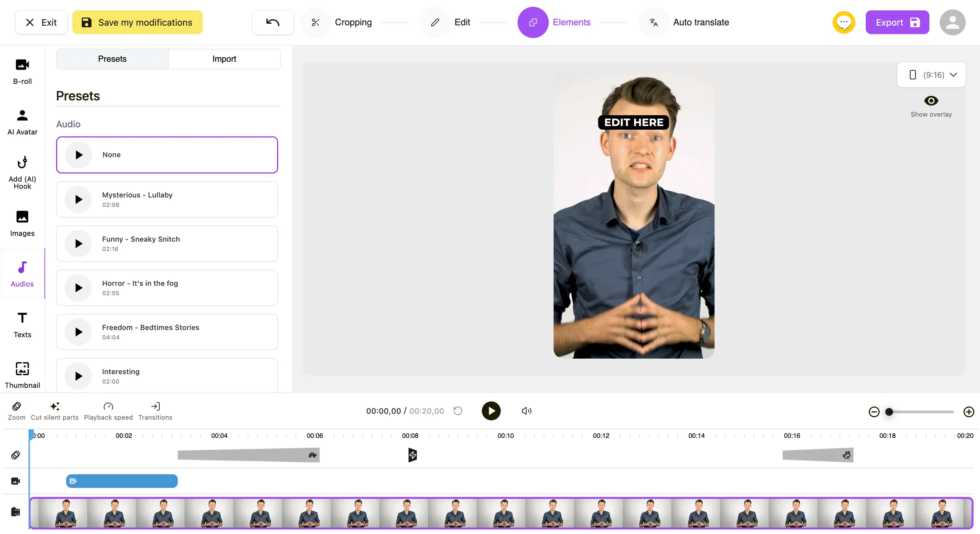Mute the video volume speaker icon

point(527,411)
